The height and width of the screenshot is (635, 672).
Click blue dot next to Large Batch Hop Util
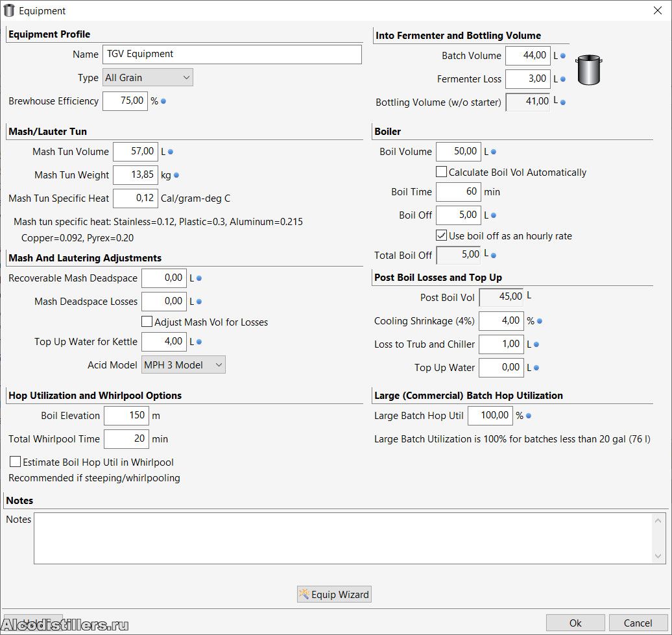529,416
